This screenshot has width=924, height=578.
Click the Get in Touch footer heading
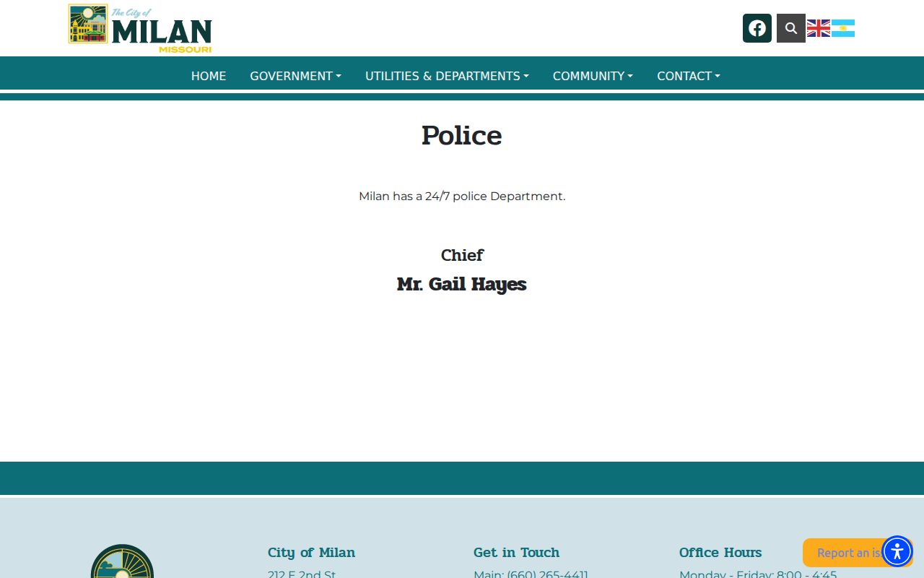click(x=517, y=553)
